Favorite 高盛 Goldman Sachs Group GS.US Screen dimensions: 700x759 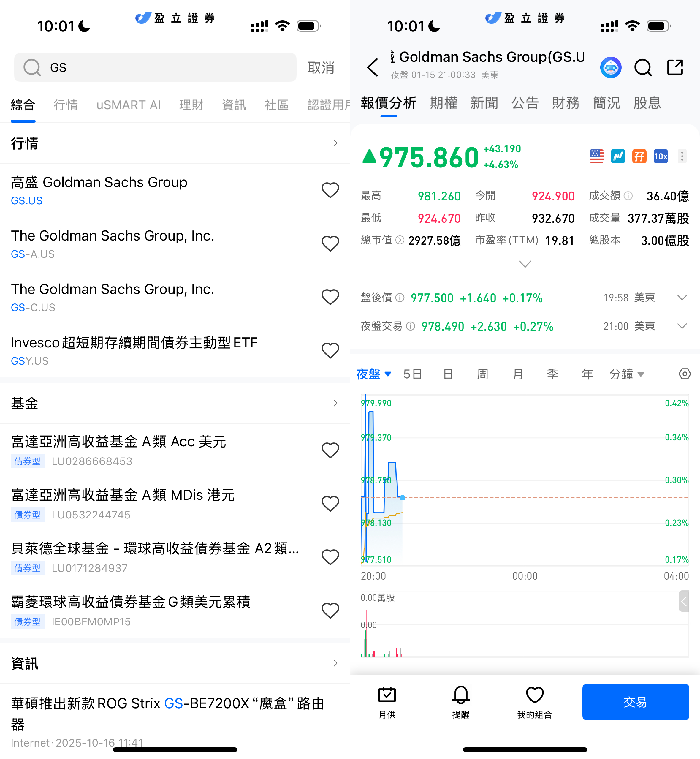330,190
